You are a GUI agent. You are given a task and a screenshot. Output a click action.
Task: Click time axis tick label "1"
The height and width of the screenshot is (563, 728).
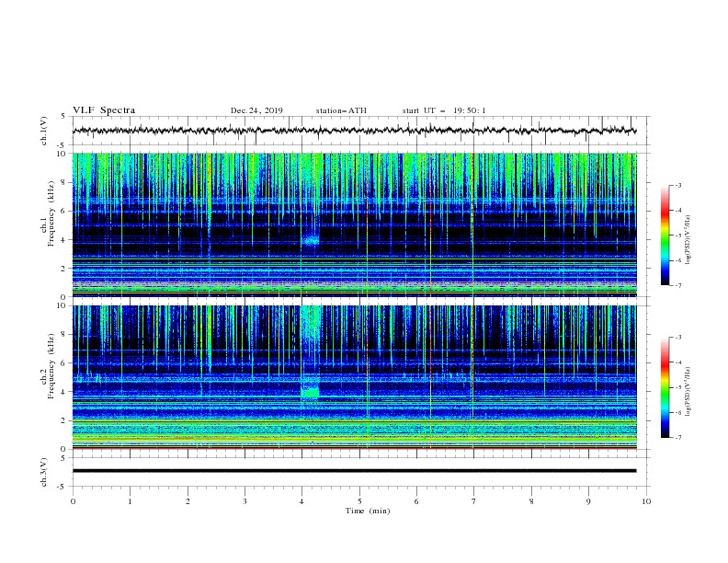[x=130, y=501]
